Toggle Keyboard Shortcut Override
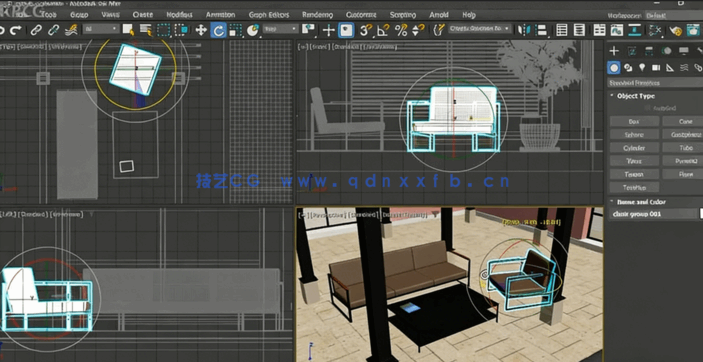This screenshot has width=703, height=362. (x=346, y=30)
